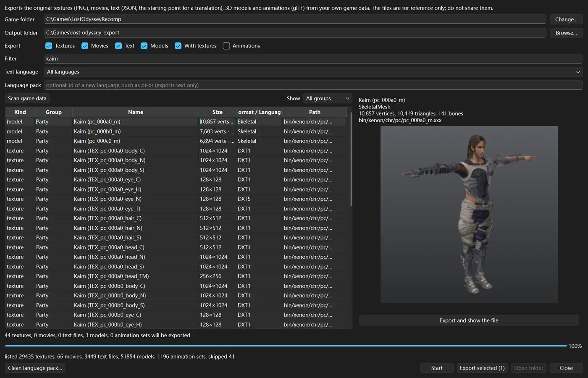The width and height of the screenshot is (588, 378).
Task: Sort by the Name column header
Action: pos(135,112)
